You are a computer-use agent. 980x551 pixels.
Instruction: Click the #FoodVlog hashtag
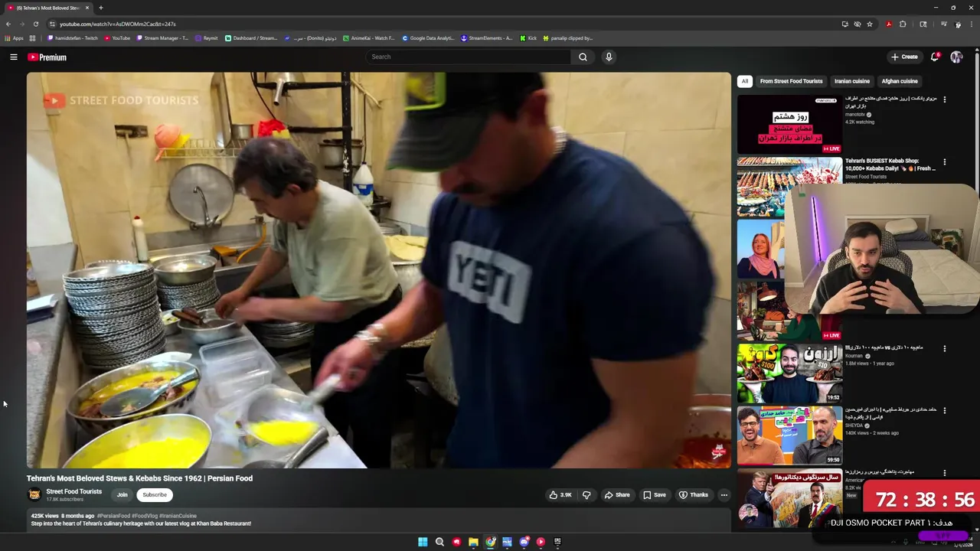(145, 516)
